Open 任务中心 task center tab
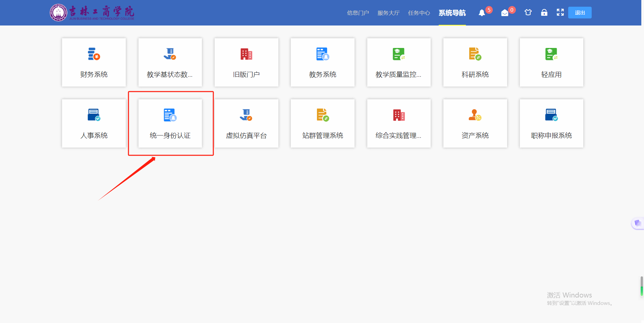644x323 pixels. pos(419,13)
